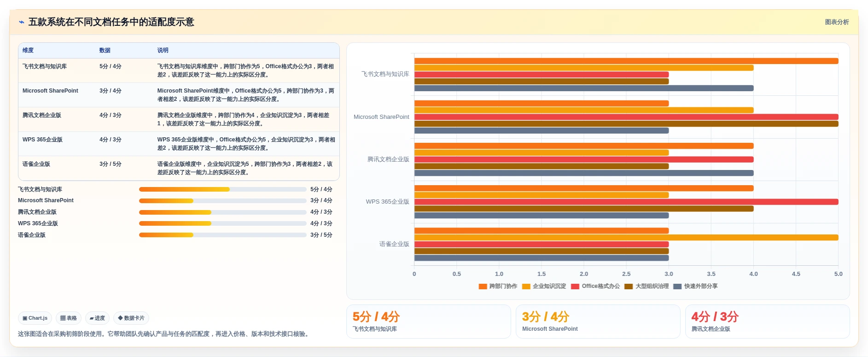The width and height of the screenshot is (868, 357).
Task: Open the 4分 / 3分 腾讯文档企业版 data card
Action: pyautogui.click(x=768, y=322)
